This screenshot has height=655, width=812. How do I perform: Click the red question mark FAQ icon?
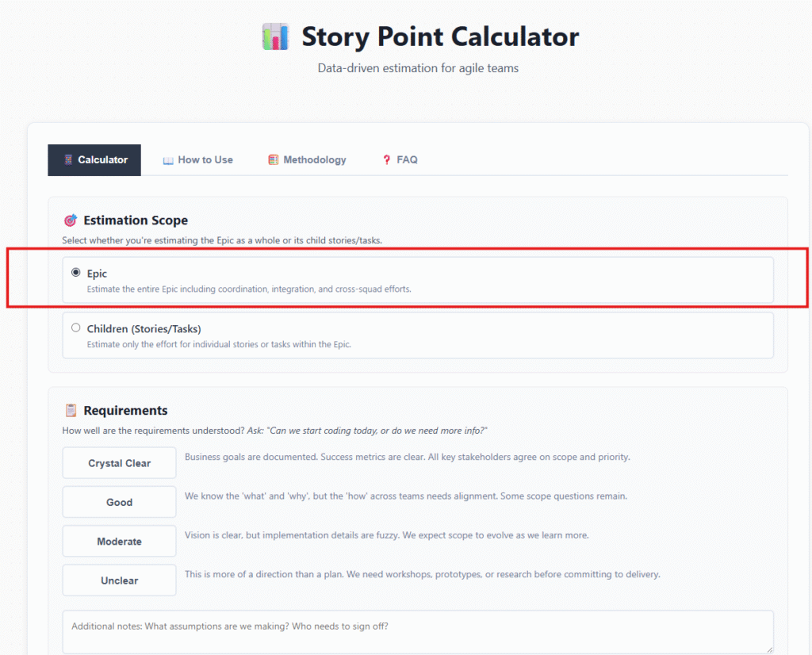coord(387,160)
